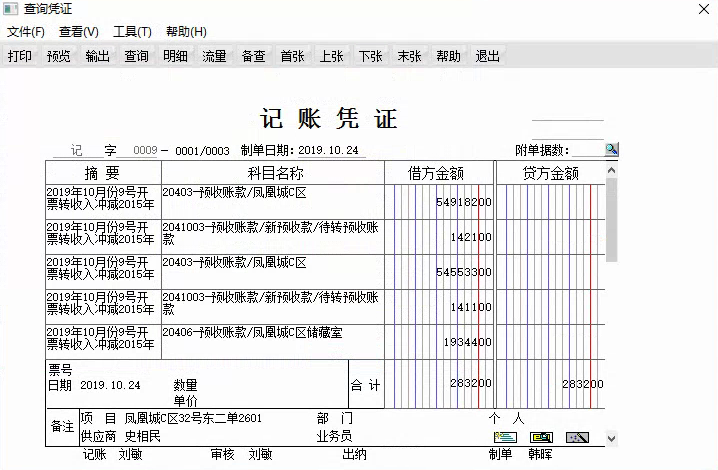718x470 pixels.
Task: Click the 退出 toolbar button
Action: coord(487,56)
